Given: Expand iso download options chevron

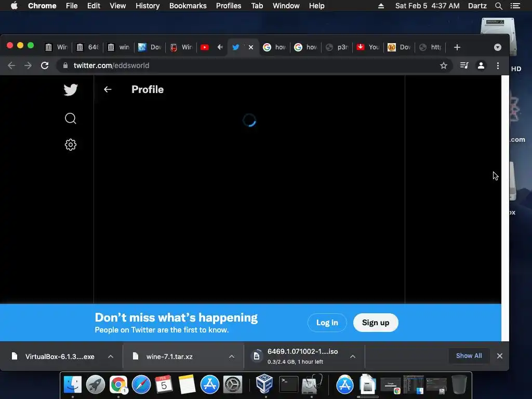Looking at the screenshot, I should (x=353, y=356).
